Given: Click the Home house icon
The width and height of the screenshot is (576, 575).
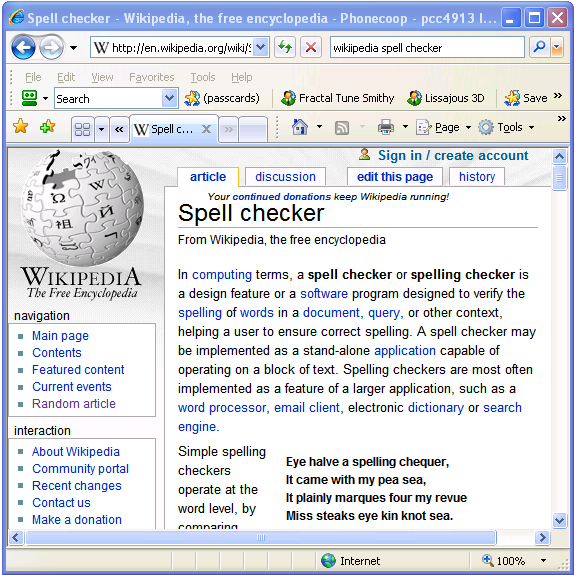Looking at the screenshot, I should point(300,127).
